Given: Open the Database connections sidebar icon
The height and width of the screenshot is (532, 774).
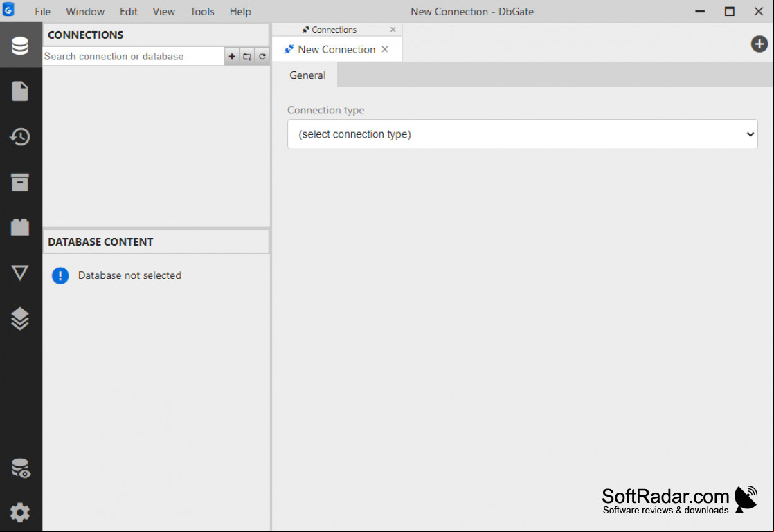Looking at the screenshot, I should point(20,46).
